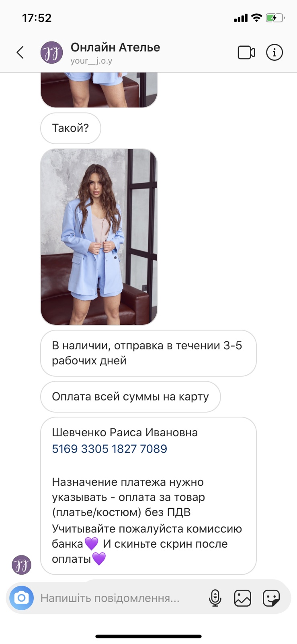Viewport: 297px width, 644px height.
Task: Tap sender avatar beside last message
Action: click(21, 564)
